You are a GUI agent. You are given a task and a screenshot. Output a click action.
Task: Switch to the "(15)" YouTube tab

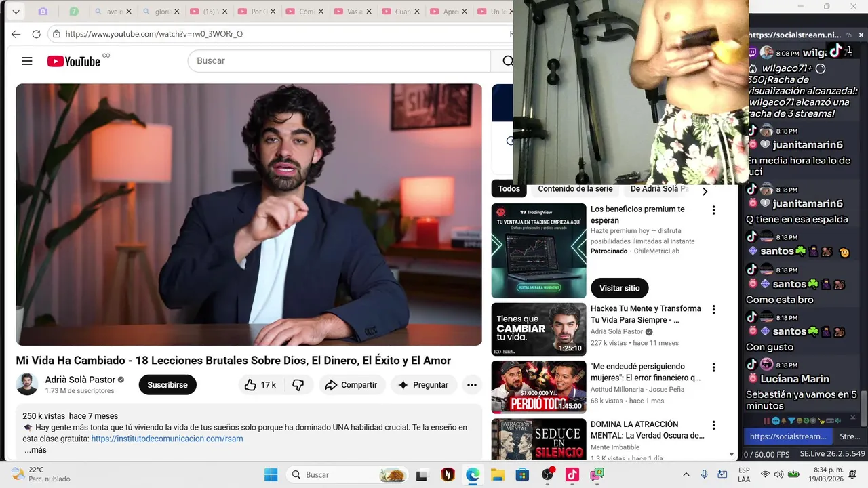(210, 12)
